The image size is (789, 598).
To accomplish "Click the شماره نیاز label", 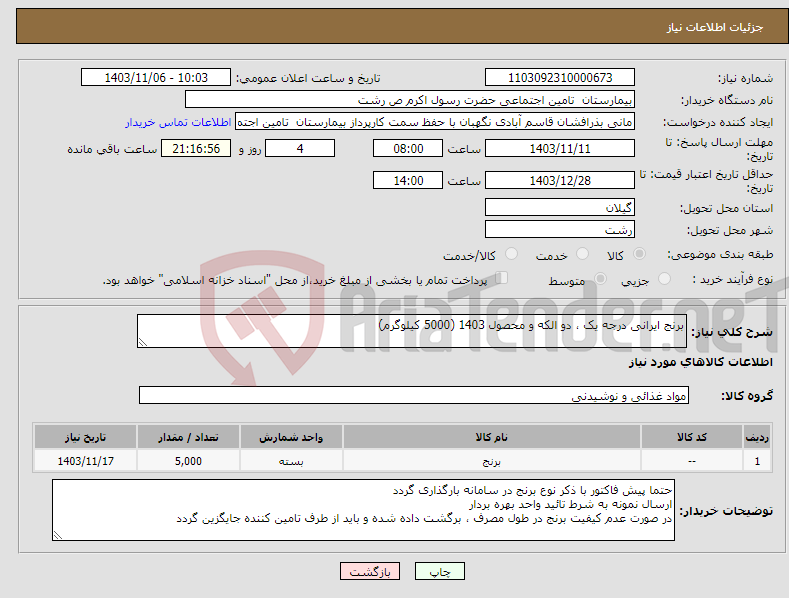I will click(x=745, y=78).
